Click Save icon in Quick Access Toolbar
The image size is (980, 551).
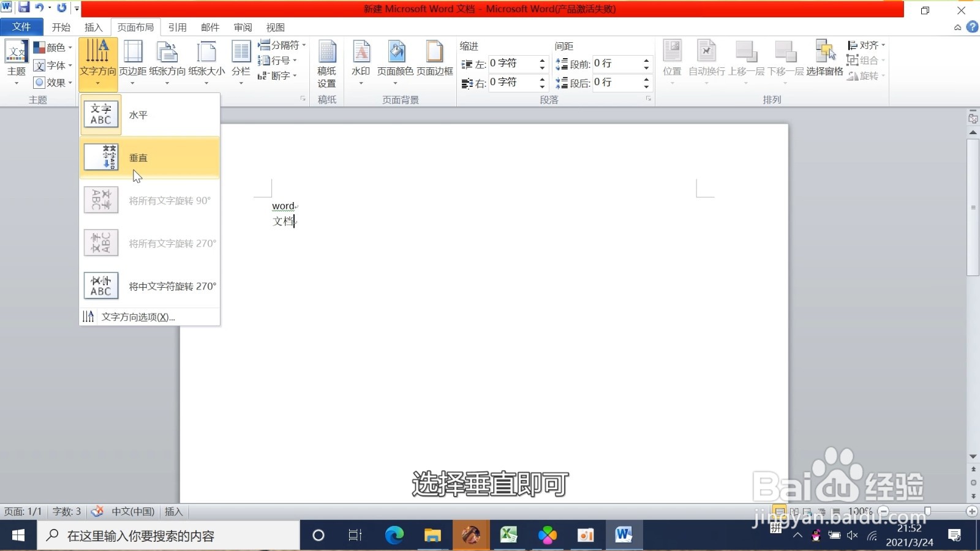pos(24,8)
